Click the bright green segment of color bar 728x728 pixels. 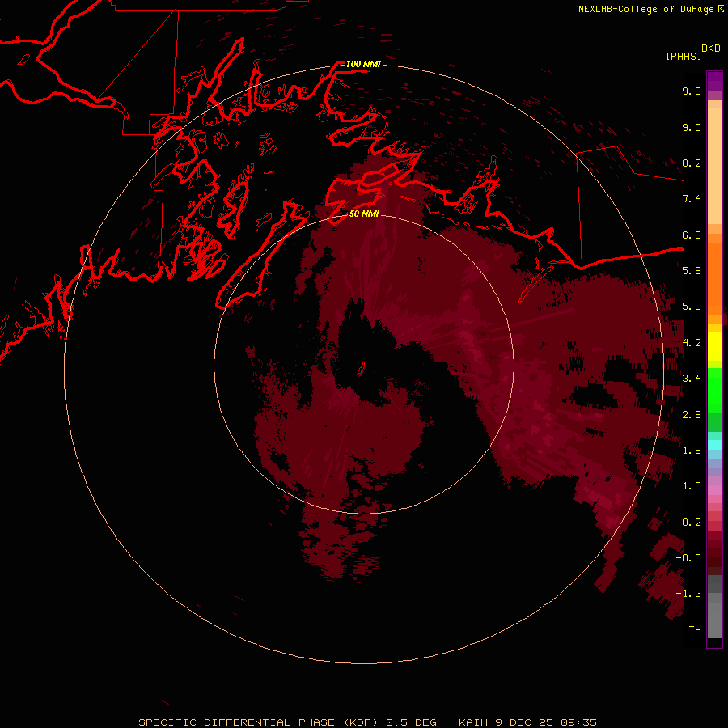pyautogui.click(x=714, y=390)
